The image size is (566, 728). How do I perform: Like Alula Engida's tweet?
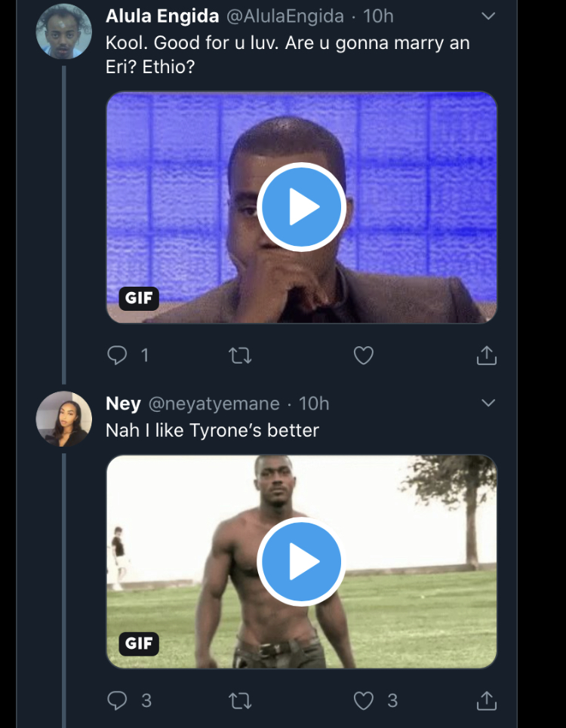click(364, 355)
